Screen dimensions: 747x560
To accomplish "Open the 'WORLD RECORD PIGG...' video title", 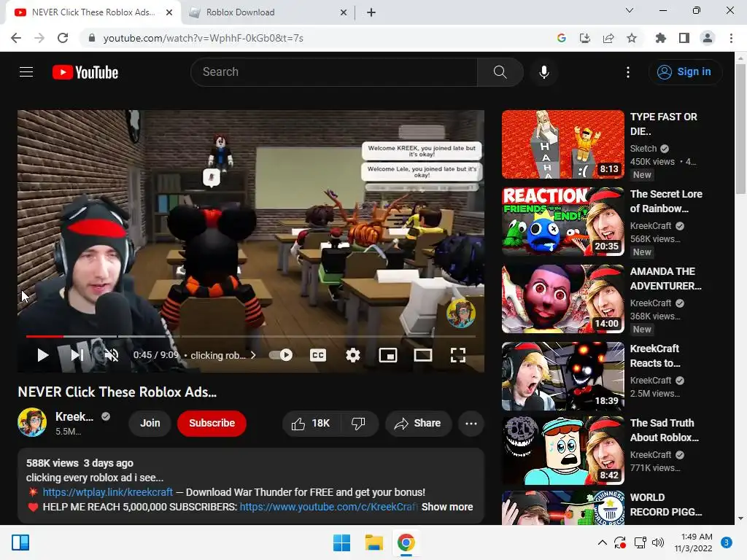I will (x=666, y=505).
